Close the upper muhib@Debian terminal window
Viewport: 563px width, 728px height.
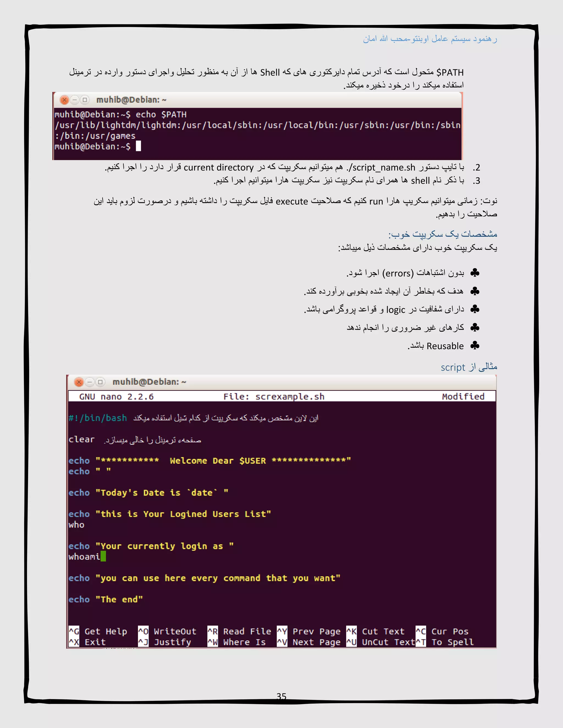(x=64, y=100)
